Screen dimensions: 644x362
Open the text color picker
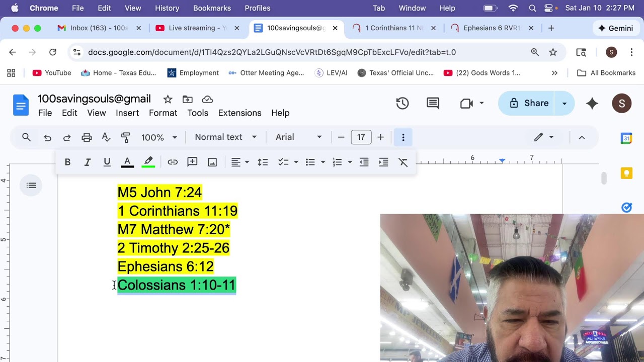click(127, 162)
